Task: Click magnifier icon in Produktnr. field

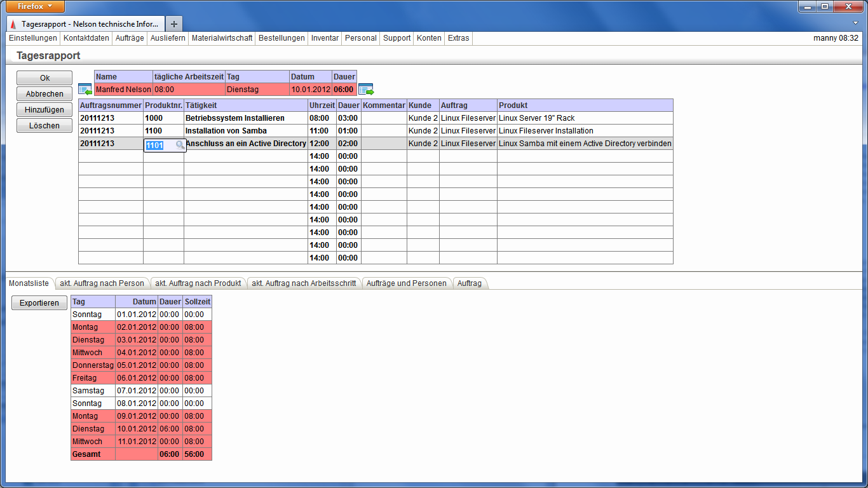Action: point(180,146)
